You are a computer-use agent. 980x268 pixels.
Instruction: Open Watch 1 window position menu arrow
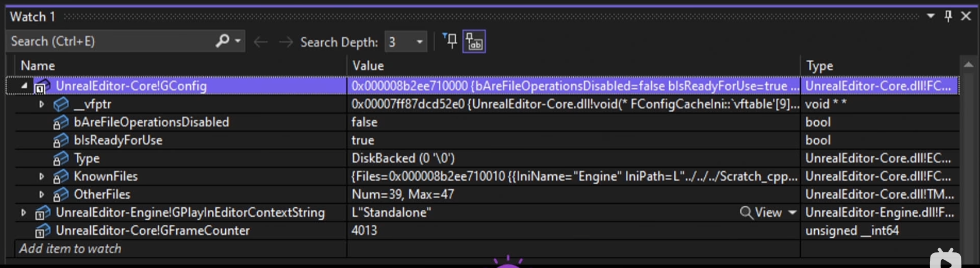(x=931, y=16)
